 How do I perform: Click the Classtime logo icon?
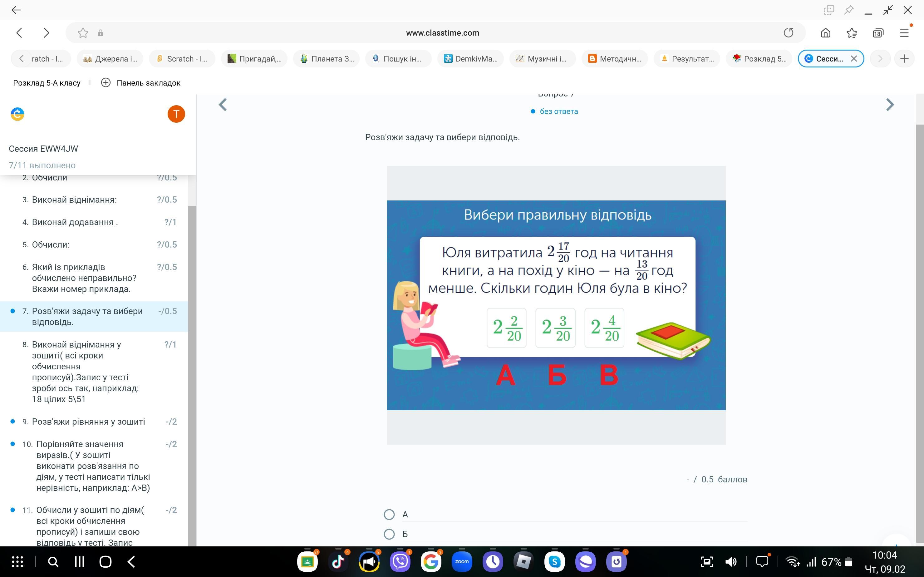click(x=17, y=114)
